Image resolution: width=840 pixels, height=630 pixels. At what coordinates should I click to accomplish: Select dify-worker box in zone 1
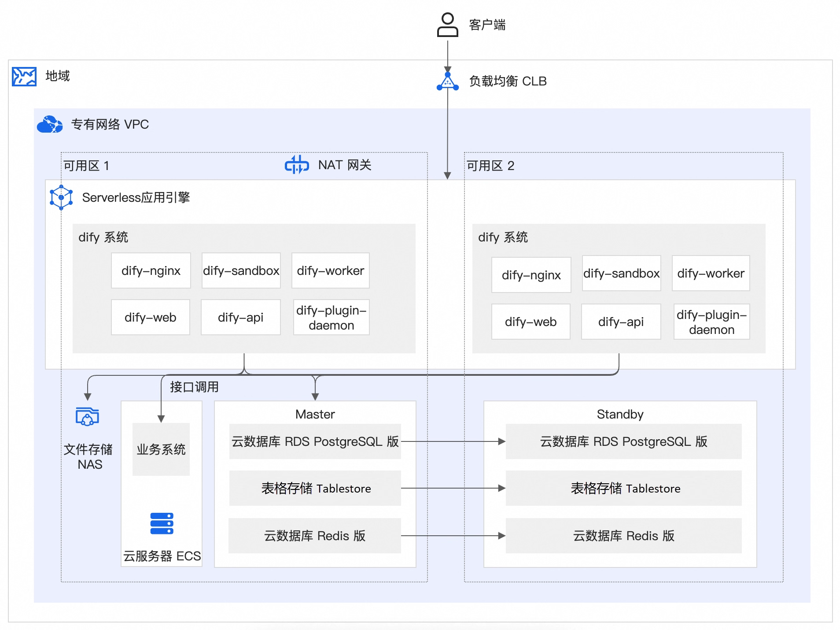331,271
